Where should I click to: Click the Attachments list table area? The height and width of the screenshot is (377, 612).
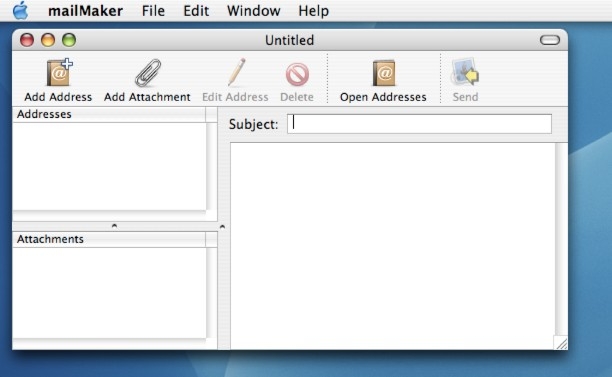(109, 293)
